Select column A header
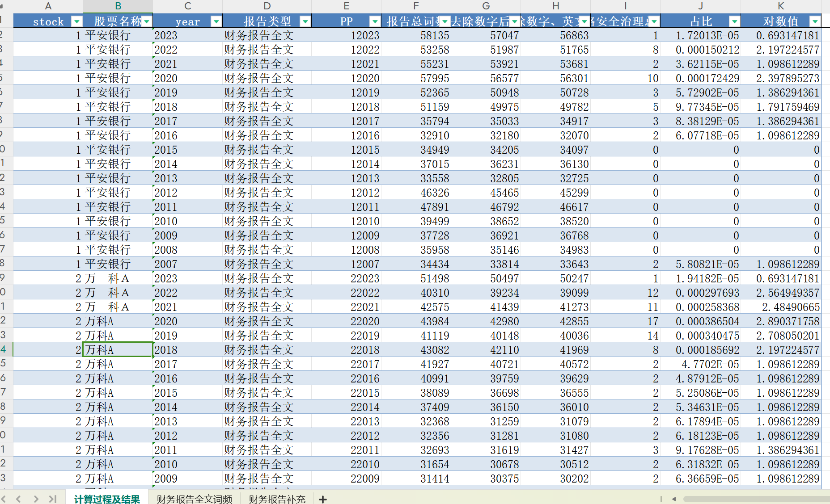 [x=48, y=6]
